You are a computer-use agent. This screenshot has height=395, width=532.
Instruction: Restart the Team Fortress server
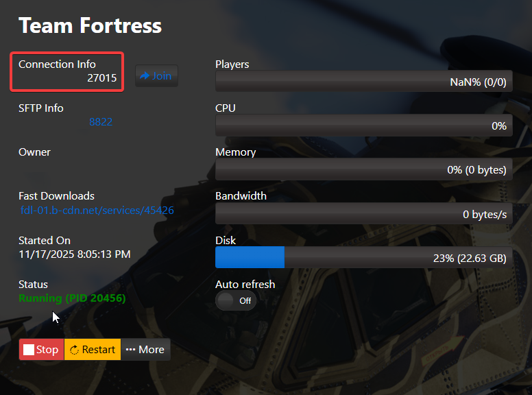pyautogui.click(x=93, y=350)
